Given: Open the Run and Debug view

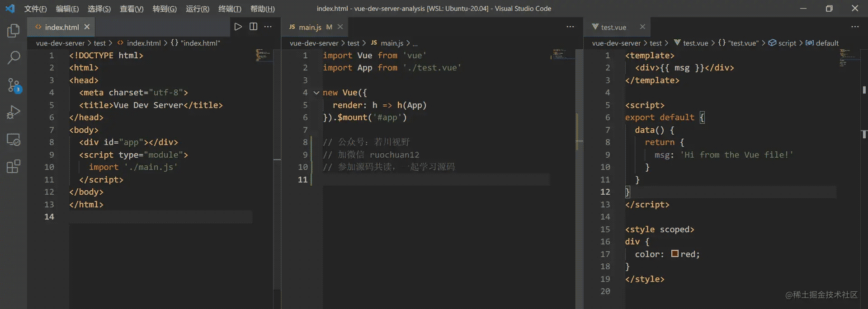Looking at the screenshot, I should point(14,112).
